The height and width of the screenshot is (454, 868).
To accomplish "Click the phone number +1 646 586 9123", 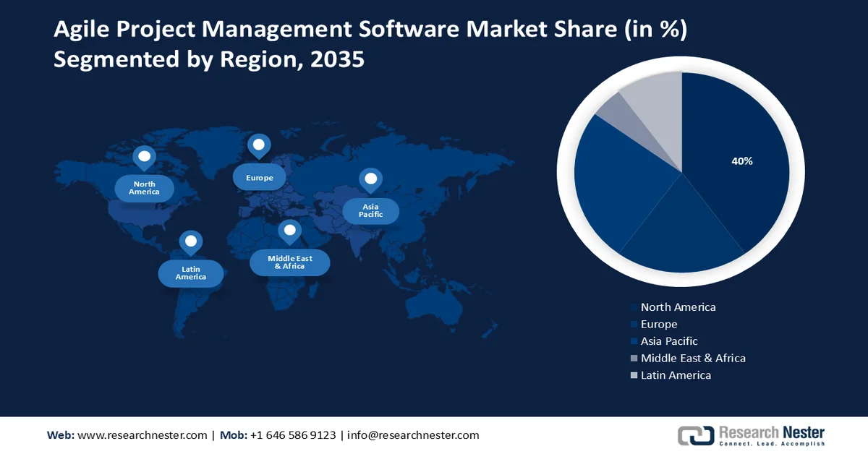I will tap(292, 435).
